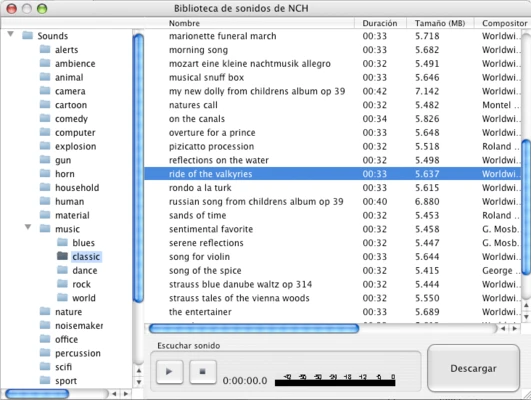Sort by the Compositor column header

click(x=503, y=23)
